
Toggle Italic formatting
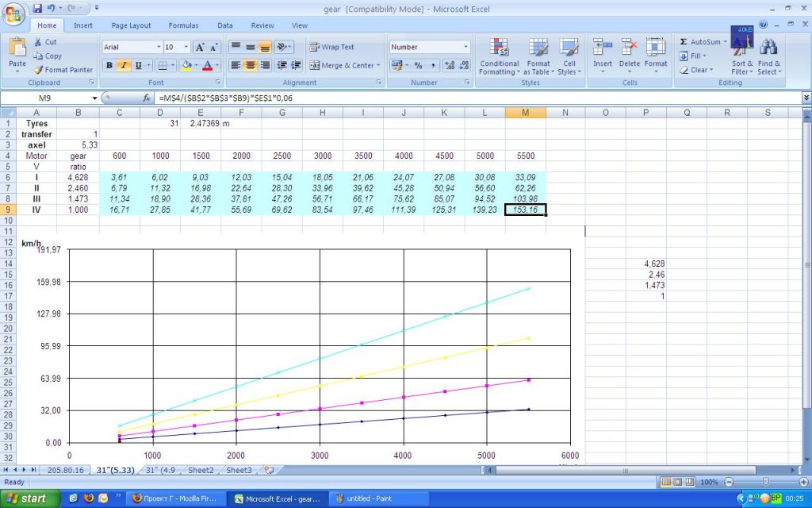[124, 66]
